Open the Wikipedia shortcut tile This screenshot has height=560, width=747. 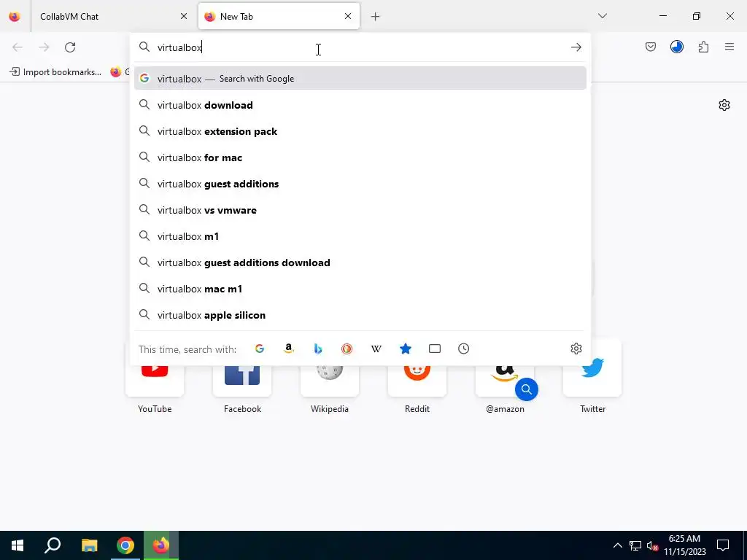click(330, 381)
